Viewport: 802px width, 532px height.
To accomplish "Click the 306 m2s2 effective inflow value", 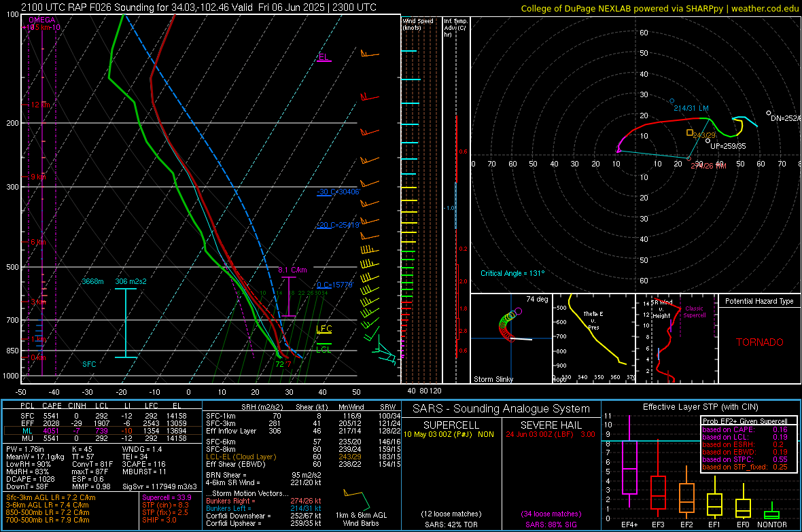I will point(130,281).
